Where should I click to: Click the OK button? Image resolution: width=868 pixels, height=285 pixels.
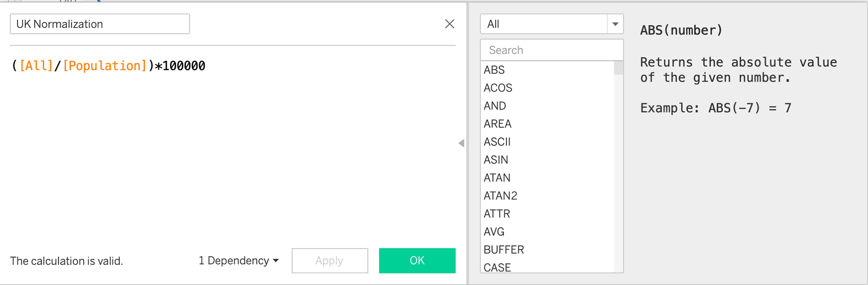(417, 261)
